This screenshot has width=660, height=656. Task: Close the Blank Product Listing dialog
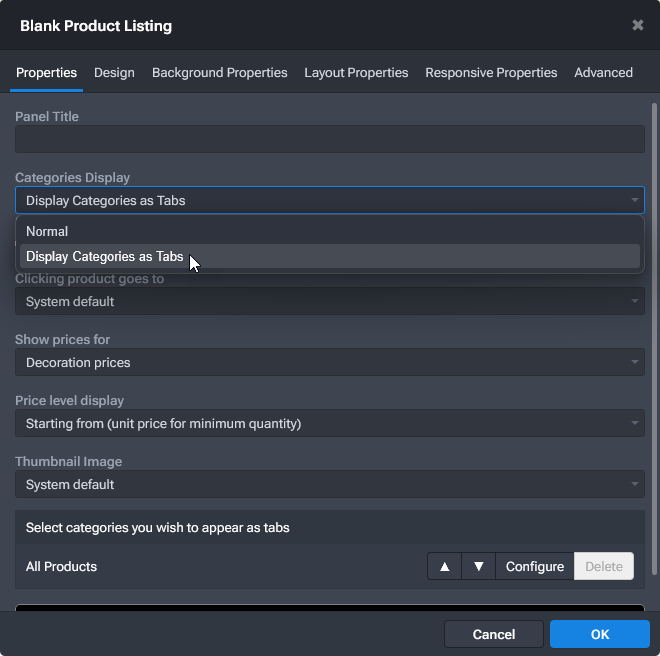(x=638, y=25)
